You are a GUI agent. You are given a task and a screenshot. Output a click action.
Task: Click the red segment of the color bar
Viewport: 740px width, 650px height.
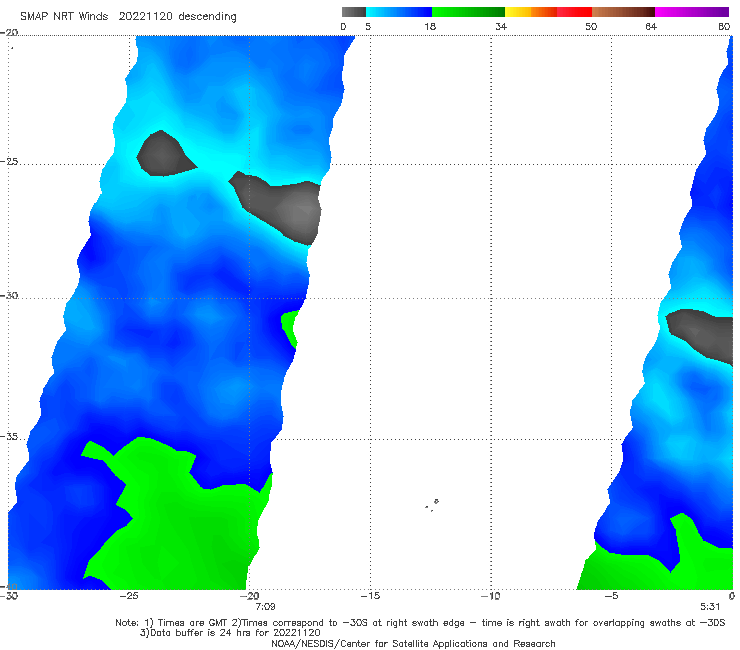[574, 12]
